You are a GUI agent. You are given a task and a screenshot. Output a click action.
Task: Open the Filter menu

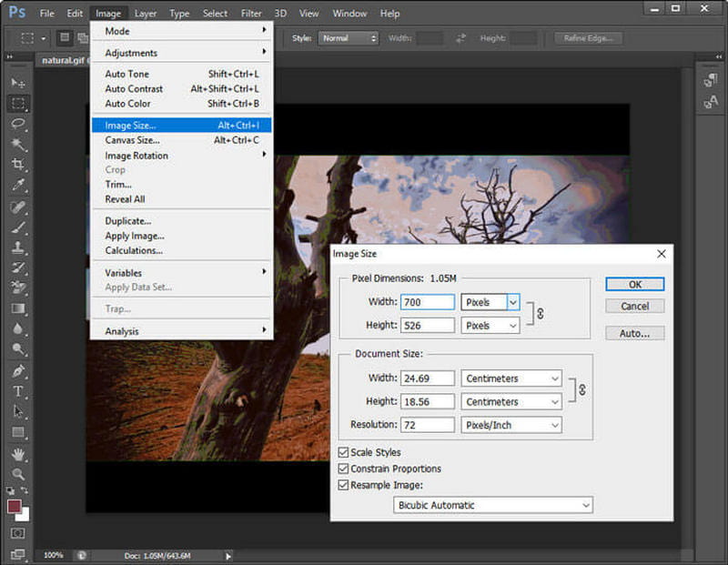[251, 14]
